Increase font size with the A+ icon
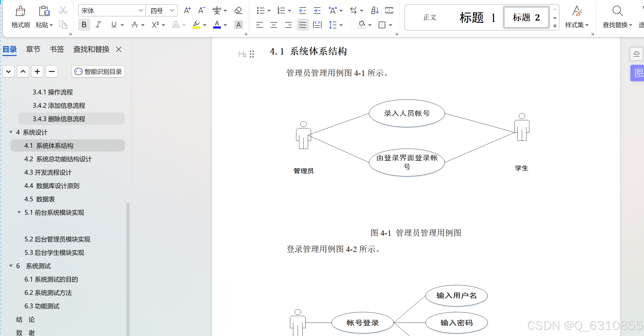The width and height of the screenshot is (644, 336). (187, 11)
